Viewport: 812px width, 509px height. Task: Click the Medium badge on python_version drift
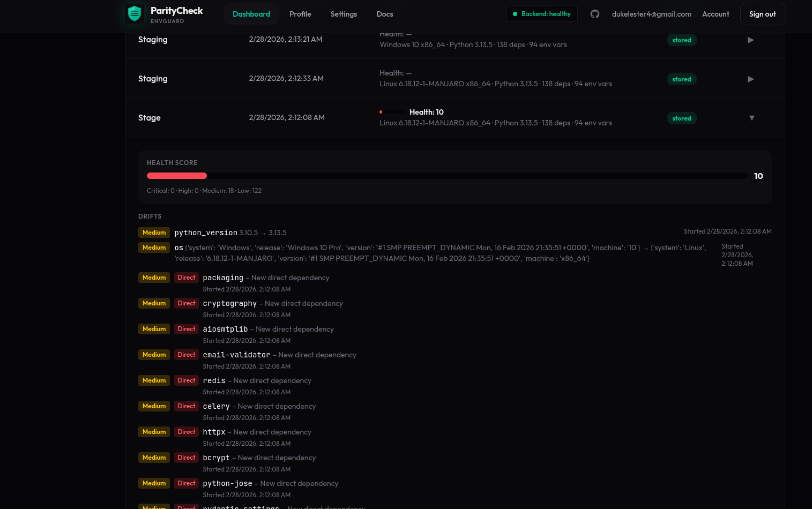pyautogui.click(x=154, y=232)
